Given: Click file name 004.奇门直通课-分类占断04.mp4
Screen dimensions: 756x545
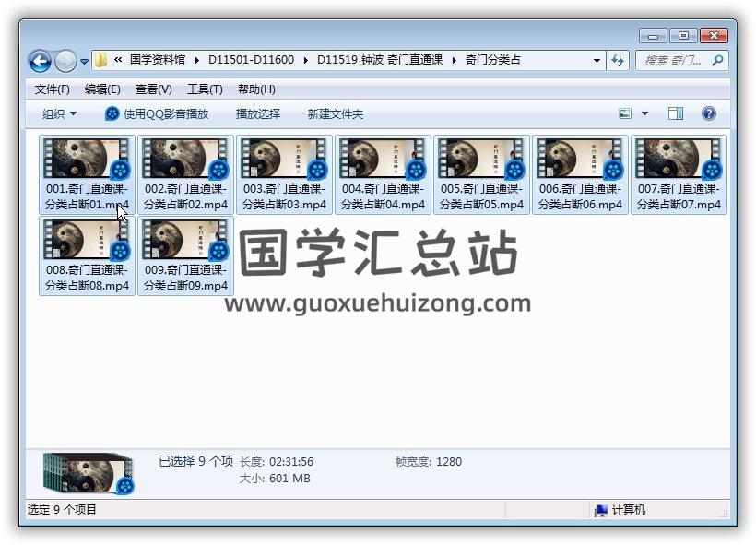Looking at the screenshot, I should point(383,196).
